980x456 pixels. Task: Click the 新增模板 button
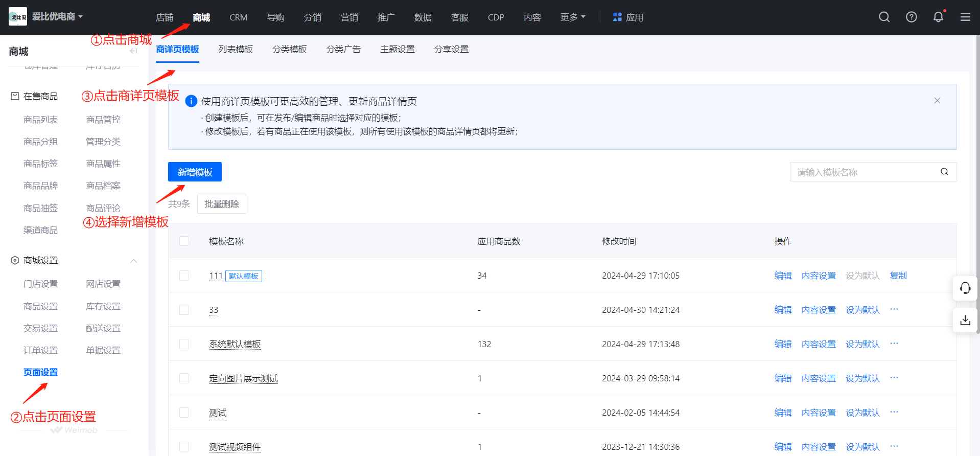pos(195,172)
